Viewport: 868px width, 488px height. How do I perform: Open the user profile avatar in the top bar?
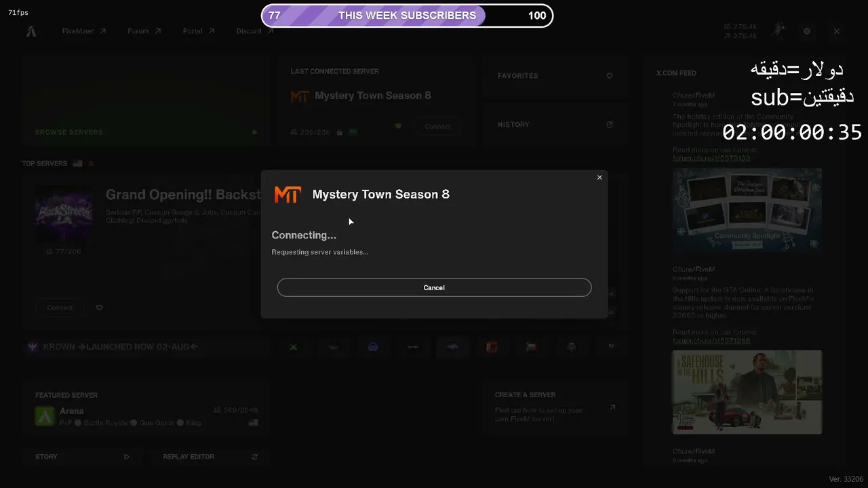click(780, 30)
